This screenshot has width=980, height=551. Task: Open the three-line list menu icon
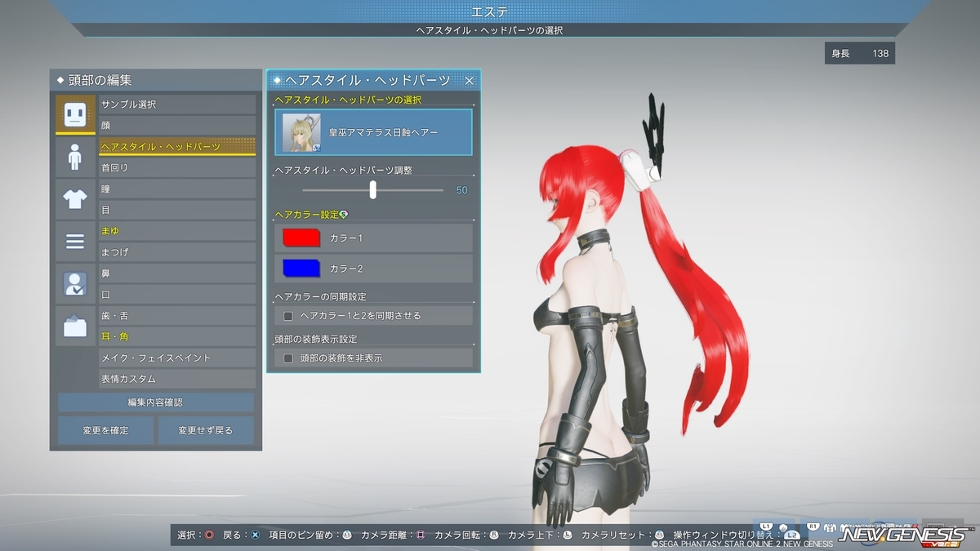[x=75, y=242]
